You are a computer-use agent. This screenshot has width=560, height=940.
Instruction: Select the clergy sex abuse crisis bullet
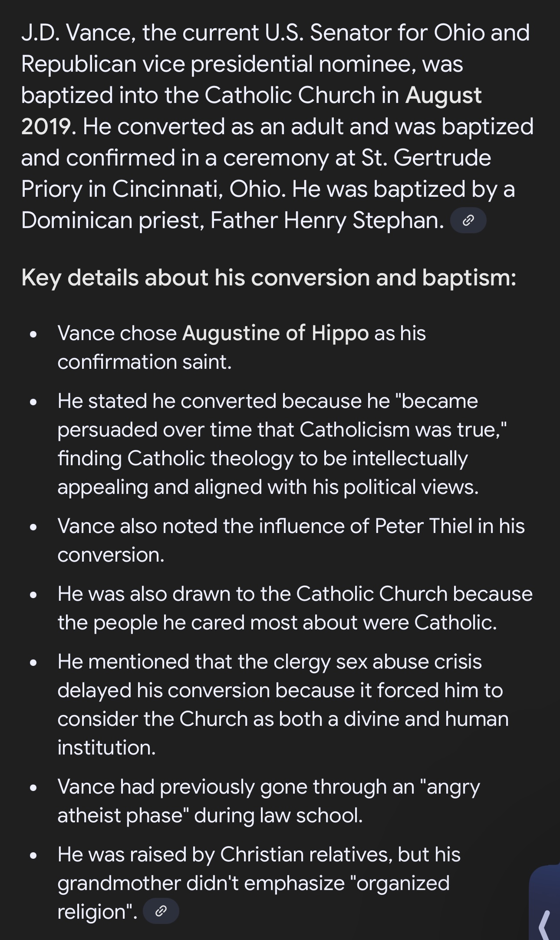click(283, 705)
